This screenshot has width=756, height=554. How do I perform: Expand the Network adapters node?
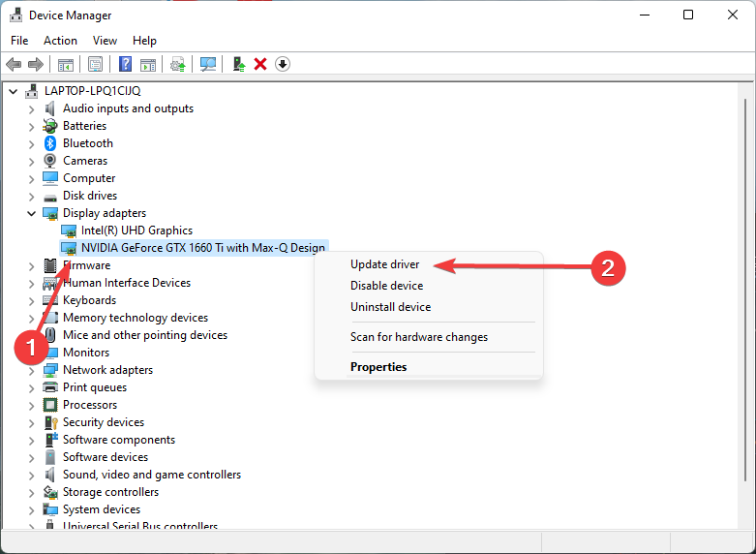click(x=31, y=371)
